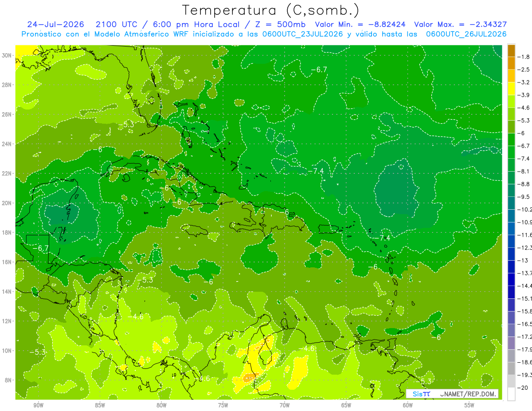Click Valor Max. = -2.34327 text

[460, 24]
